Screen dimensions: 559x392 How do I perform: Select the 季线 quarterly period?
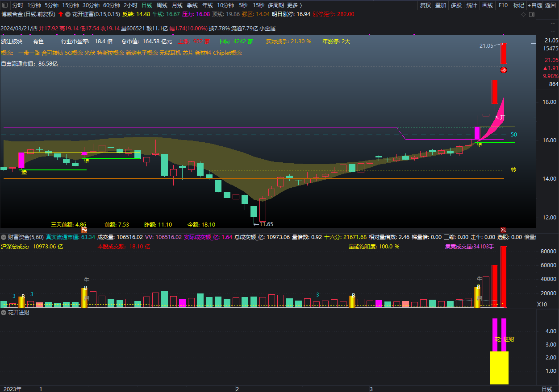point(192,5)
